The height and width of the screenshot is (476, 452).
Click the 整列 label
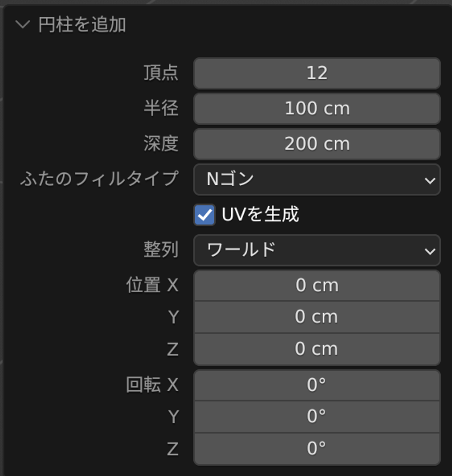click(x=161, y=250)
